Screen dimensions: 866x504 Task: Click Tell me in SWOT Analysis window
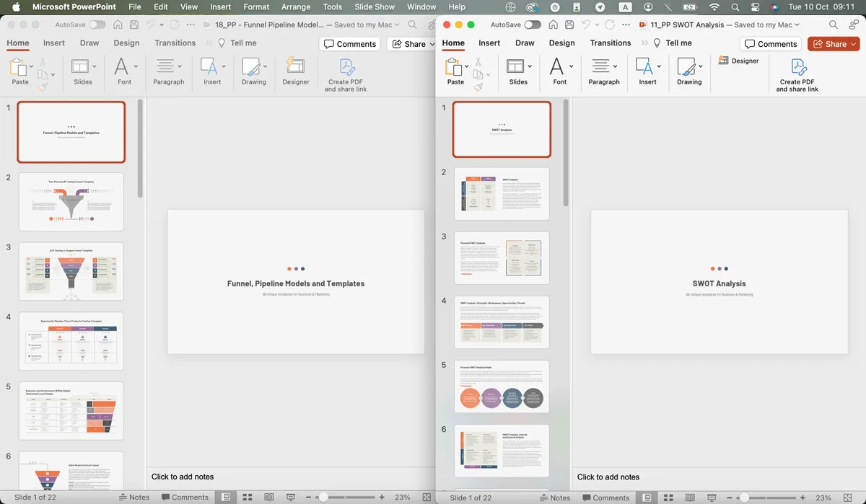[x=672, y=43]
